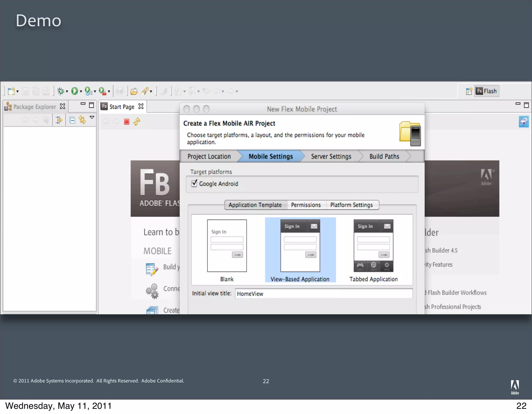Click the Open Perspective icon
This screenshot has height=414, width=532.
(469, 91)
